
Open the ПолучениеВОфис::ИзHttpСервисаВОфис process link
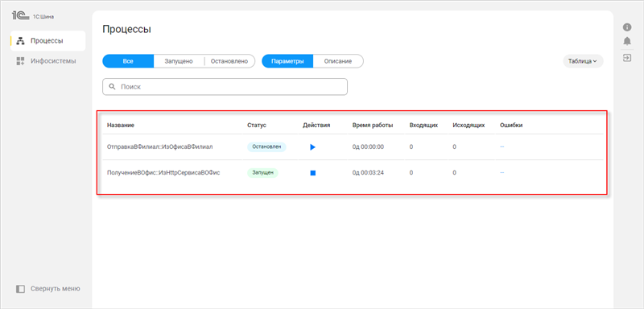[163, 173]
